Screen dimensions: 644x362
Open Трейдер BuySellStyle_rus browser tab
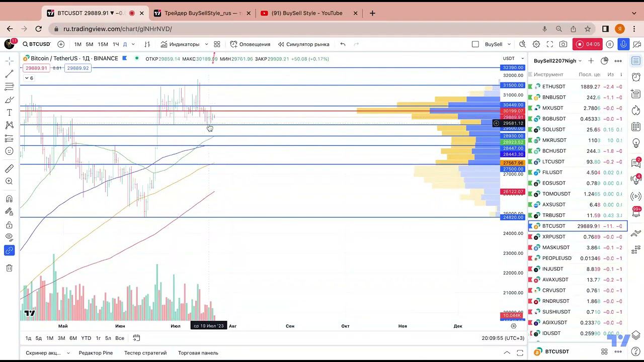click(202, 13)
